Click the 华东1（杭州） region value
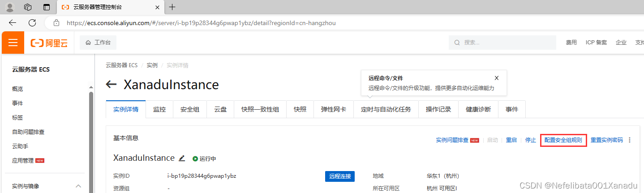The width and height of the screenshot is (644, 193). 443,176
